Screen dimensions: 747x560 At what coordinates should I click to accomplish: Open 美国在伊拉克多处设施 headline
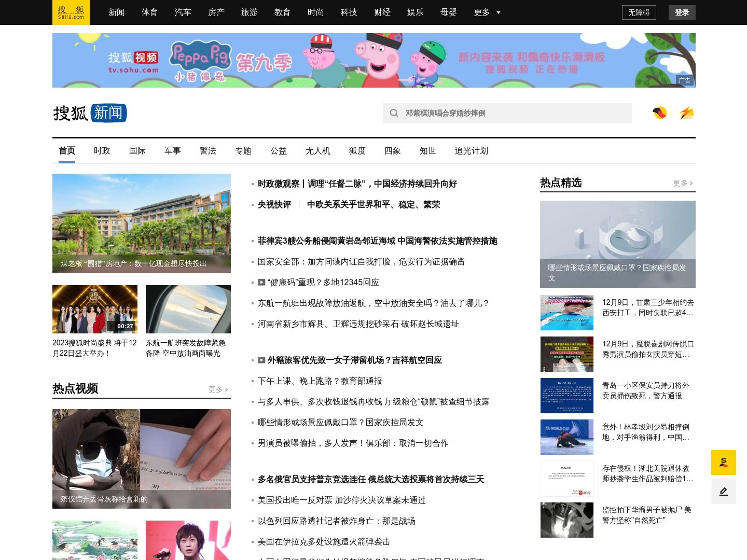click(x=324, y=541)
